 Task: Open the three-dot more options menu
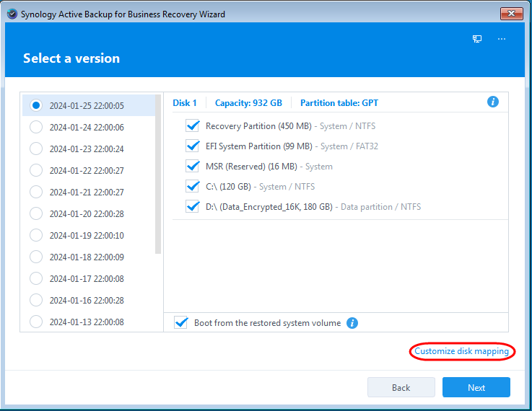point(502,39)
